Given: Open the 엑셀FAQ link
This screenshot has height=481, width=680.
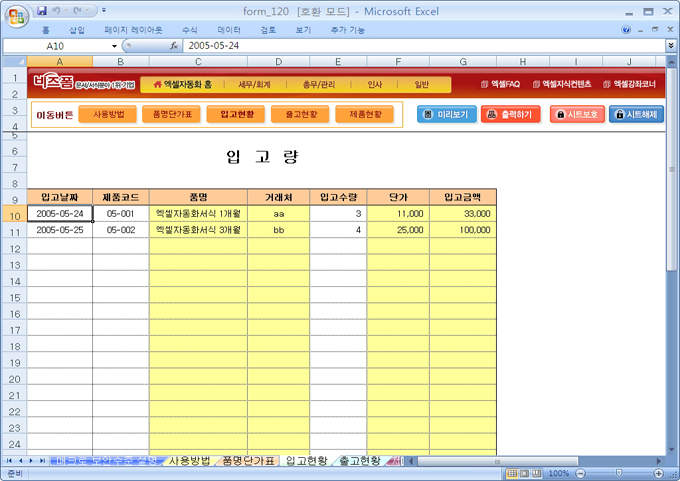Looking at the screenshot, I should [x=501, y=84].
